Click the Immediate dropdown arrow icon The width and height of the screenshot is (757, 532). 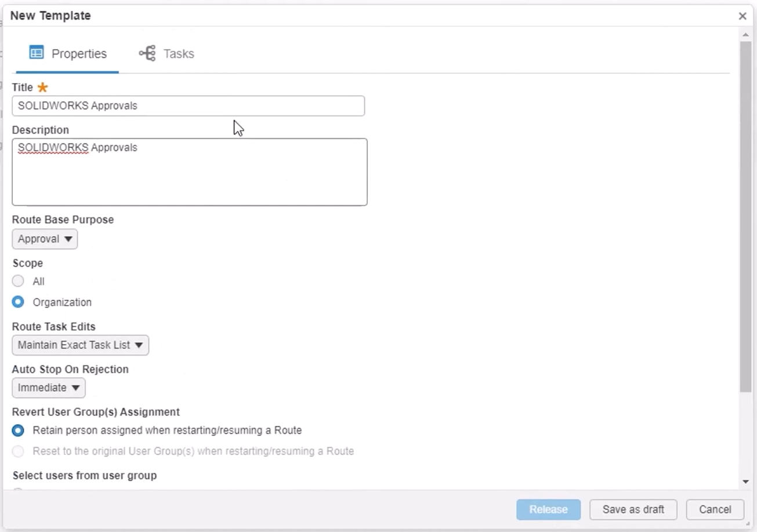click(x=75, y=388)
